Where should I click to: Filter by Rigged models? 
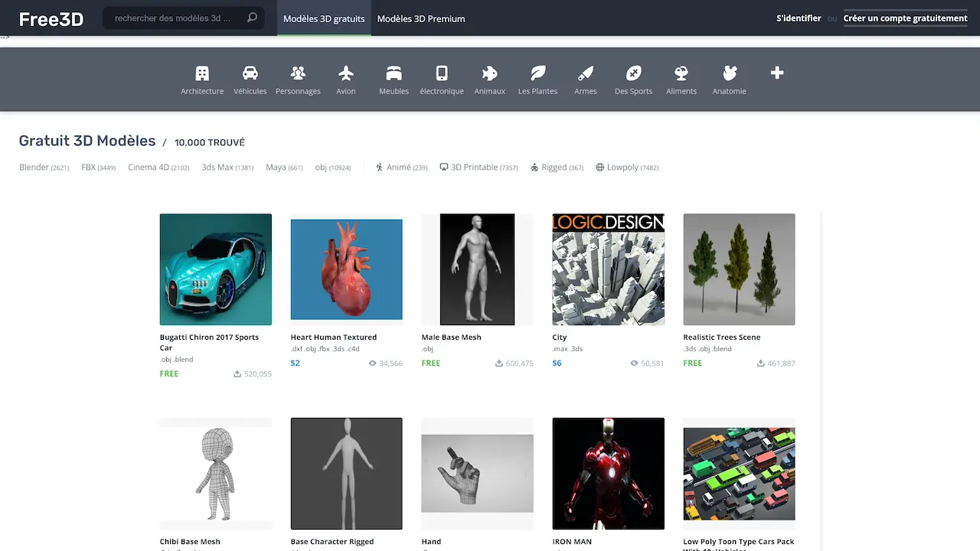pyautogui.click(x=557, y=168)
